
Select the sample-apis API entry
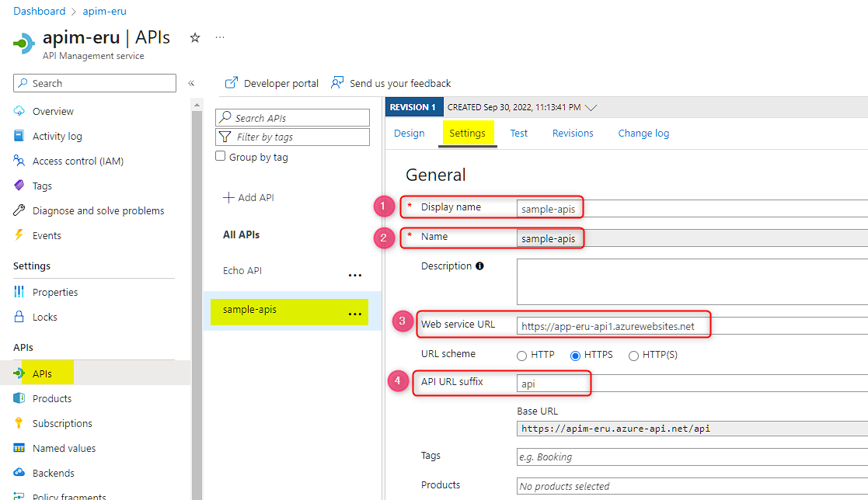tap(249, 310)
